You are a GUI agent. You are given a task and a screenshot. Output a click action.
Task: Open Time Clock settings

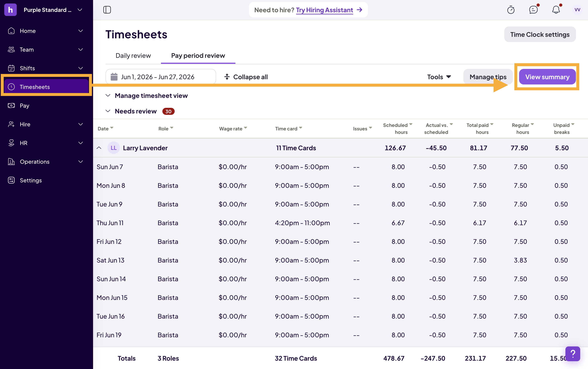[540, 34]
